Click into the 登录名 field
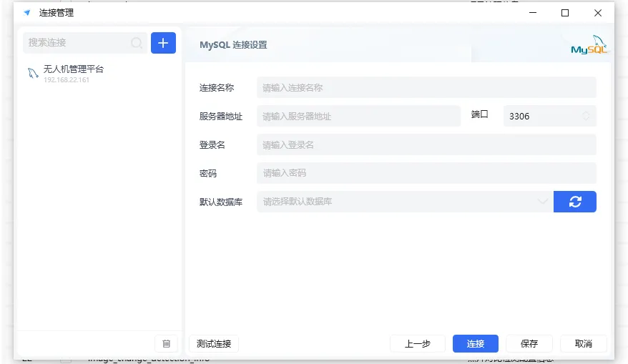Image resolution: width=628 pixels, height=364 pixels. click(x=426, y=144)
